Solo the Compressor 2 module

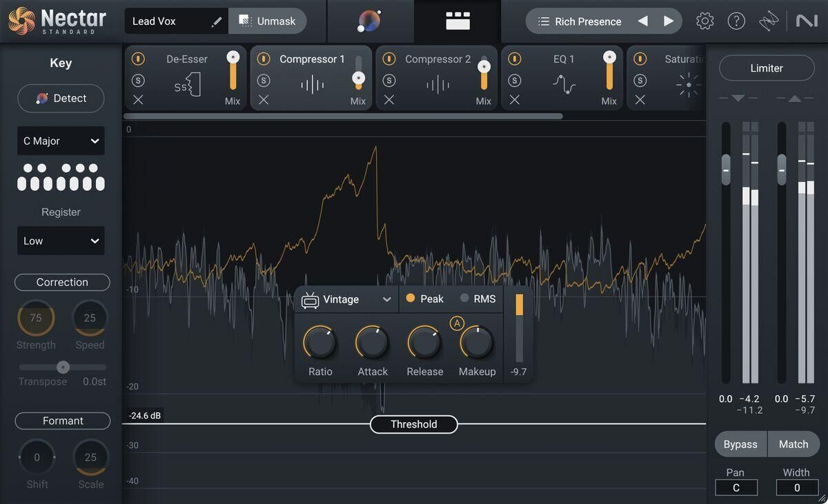tap(389, 81)
